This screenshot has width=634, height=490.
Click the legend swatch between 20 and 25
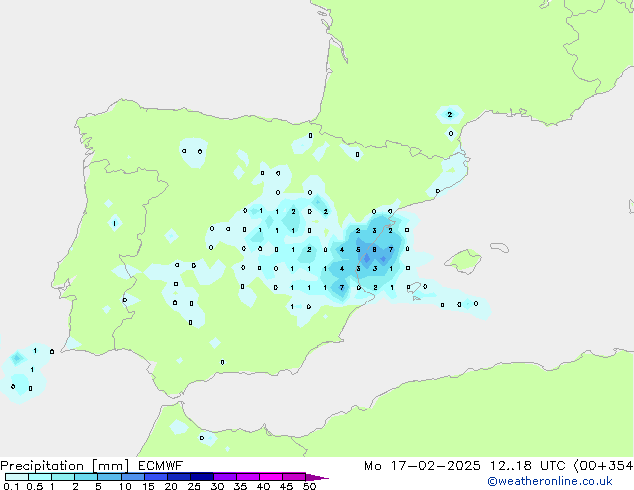tap(179, 477)
